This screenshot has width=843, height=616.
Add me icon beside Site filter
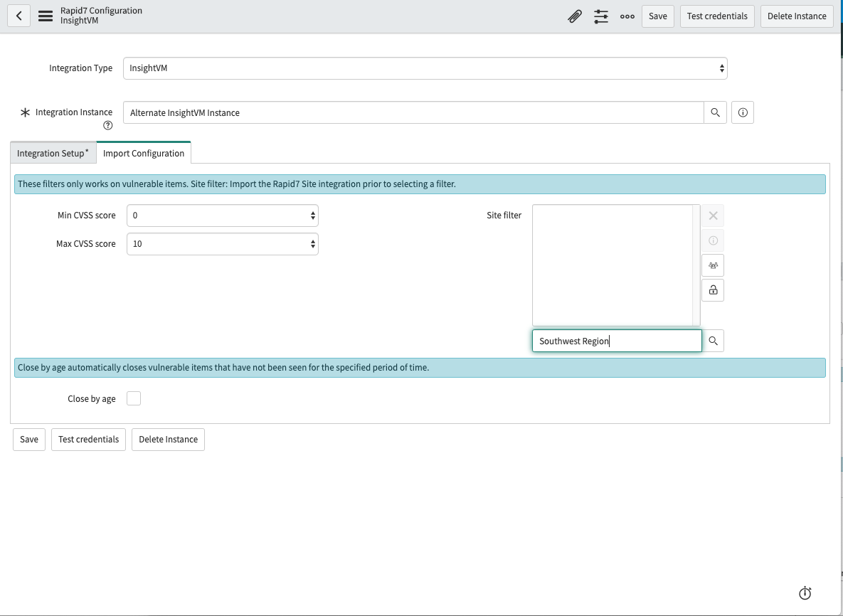(x=713, y=265)
